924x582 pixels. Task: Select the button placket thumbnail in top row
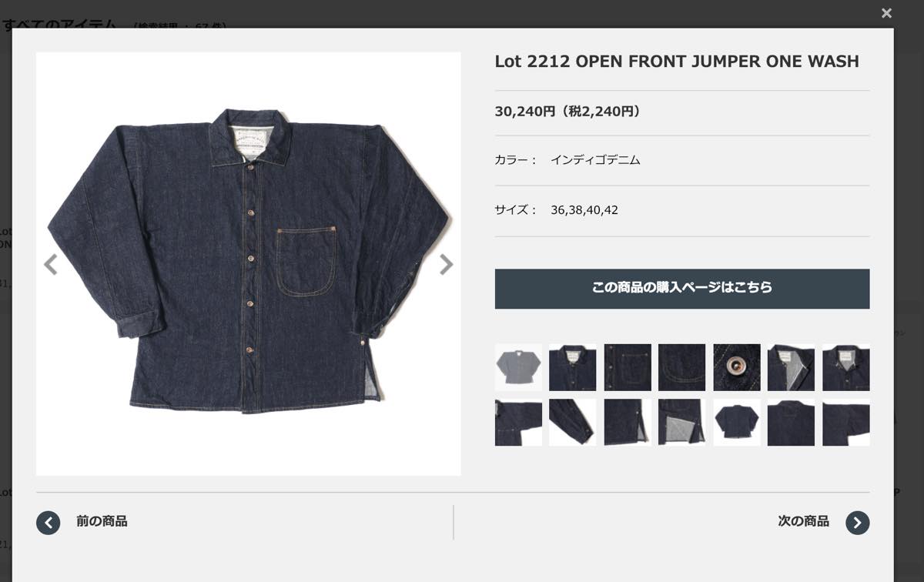click(628, 367)
